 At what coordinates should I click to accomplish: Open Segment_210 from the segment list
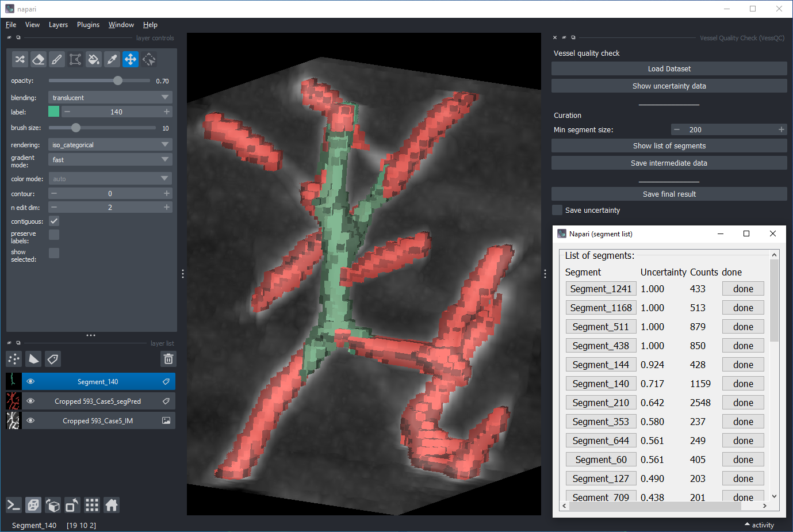coord(600,403)
